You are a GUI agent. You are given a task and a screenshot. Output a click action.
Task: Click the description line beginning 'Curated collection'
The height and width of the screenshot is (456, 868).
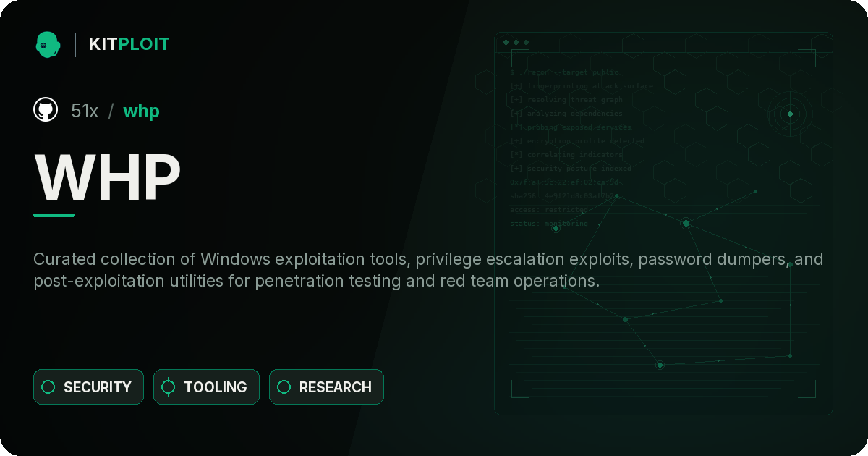point(428,259)
